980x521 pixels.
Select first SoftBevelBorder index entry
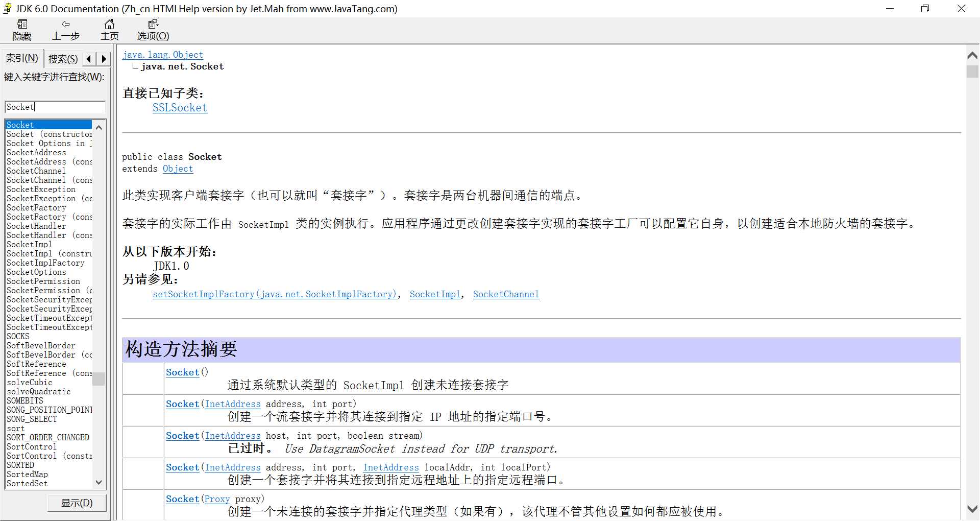[41, 345]
